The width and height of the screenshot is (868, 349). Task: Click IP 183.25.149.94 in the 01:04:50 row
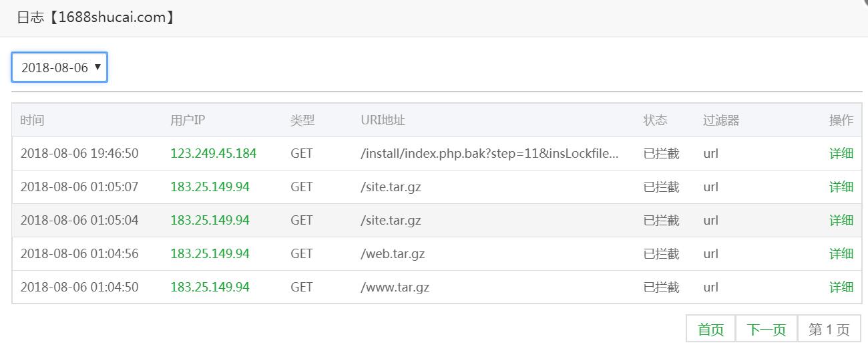(210, 287)
